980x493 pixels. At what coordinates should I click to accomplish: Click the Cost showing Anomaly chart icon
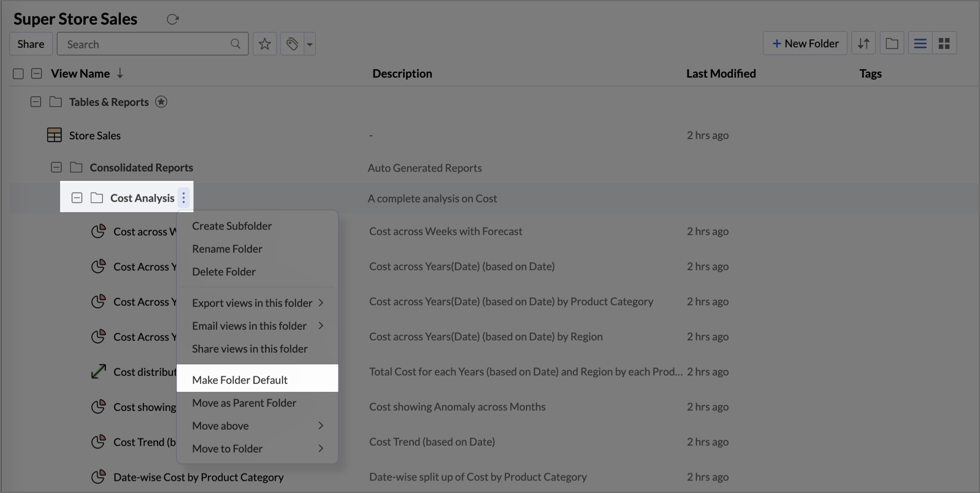pyautogui.click(x=98, y=407)
